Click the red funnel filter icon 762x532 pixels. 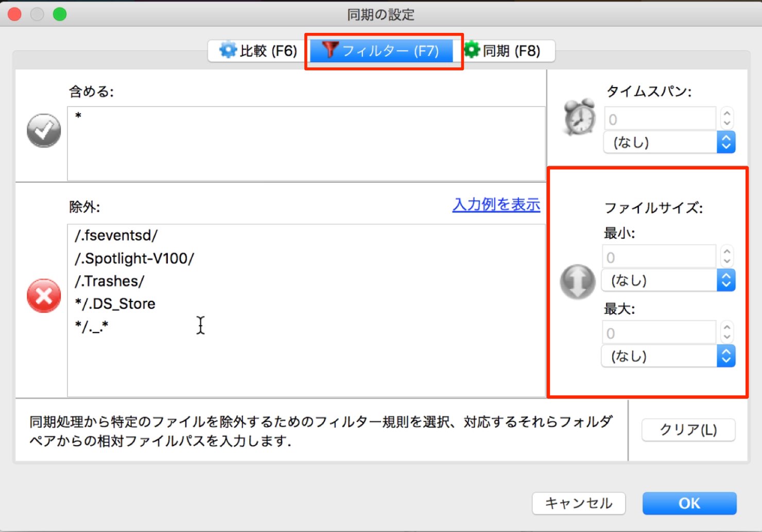coord(330,49)
